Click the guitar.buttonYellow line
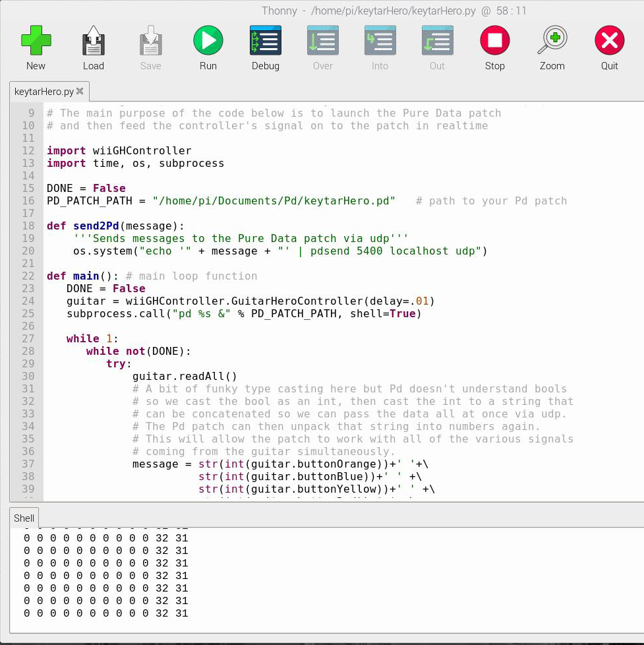This screenshot has height=645, width=644. 316,489
